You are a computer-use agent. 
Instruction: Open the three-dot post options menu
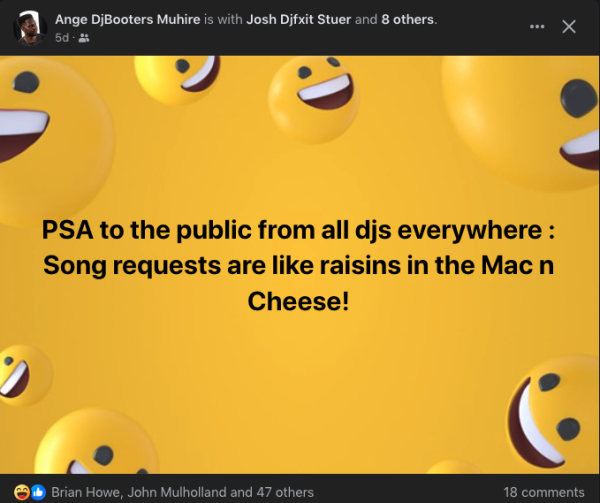[537, 27]
